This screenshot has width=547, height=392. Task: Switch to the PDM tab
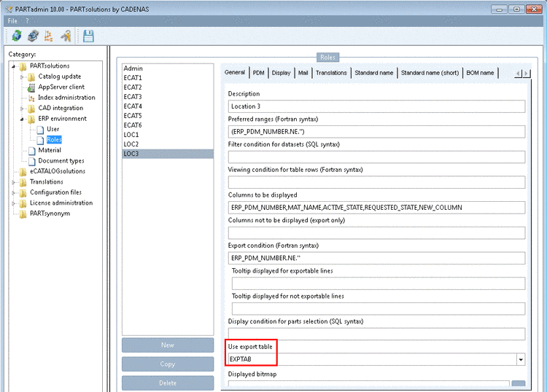[258, 73]
